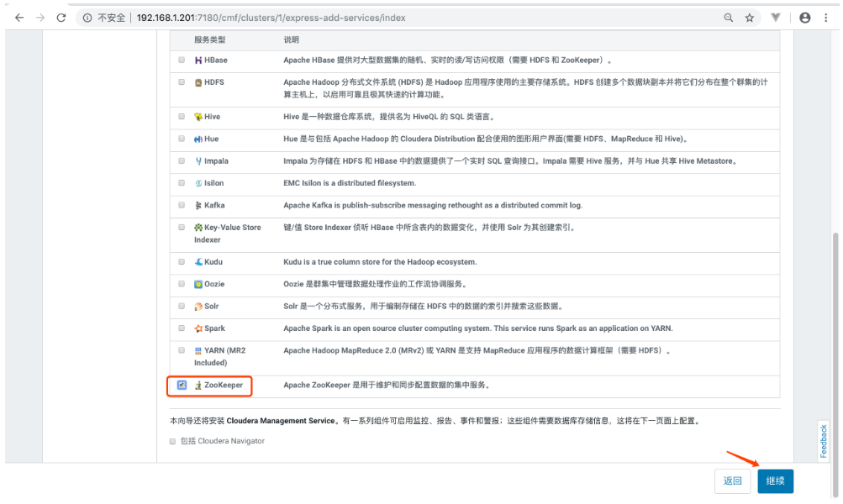Click the Hue service name
This screenshot has width=843, height=504.
211,139
